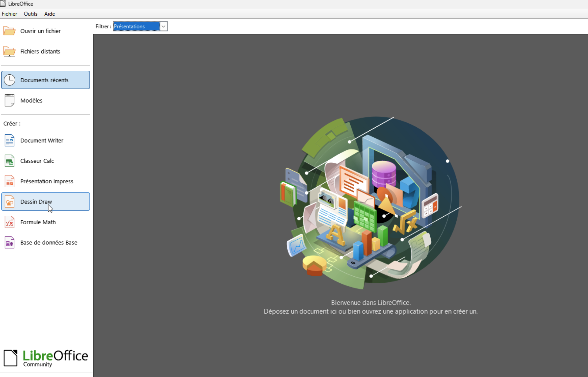Expand the Filtrer dropdown arrow
This screenshot has width=588, height=377.
(164, 26)
